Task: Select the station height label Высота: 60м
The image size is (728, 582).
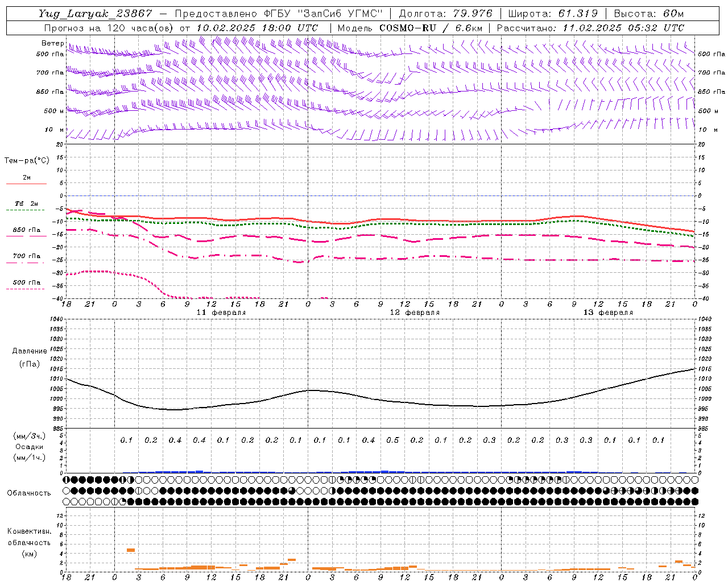Action: pos(649,14)
